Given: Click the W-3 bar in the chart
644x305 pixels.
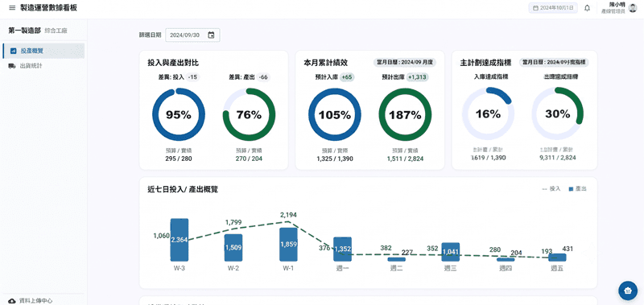Looking at the screenshot, I should [x=180, y=240].
